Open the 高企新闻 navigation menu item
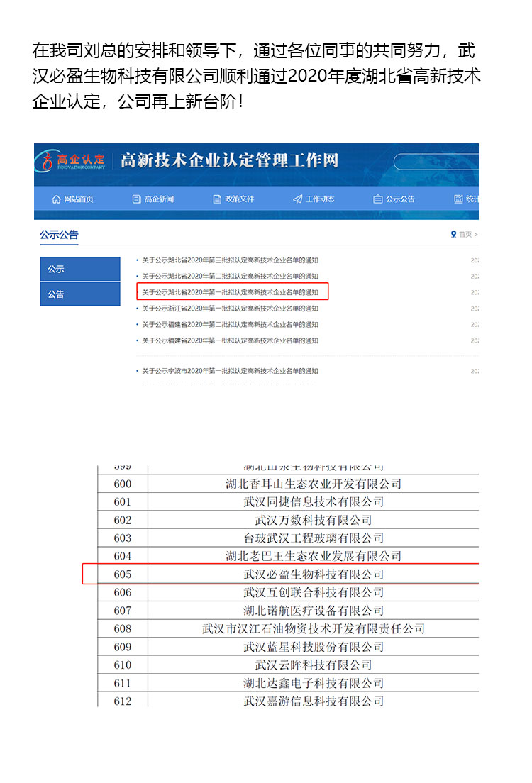The image size is (532, 783). (x=159, y=199)
